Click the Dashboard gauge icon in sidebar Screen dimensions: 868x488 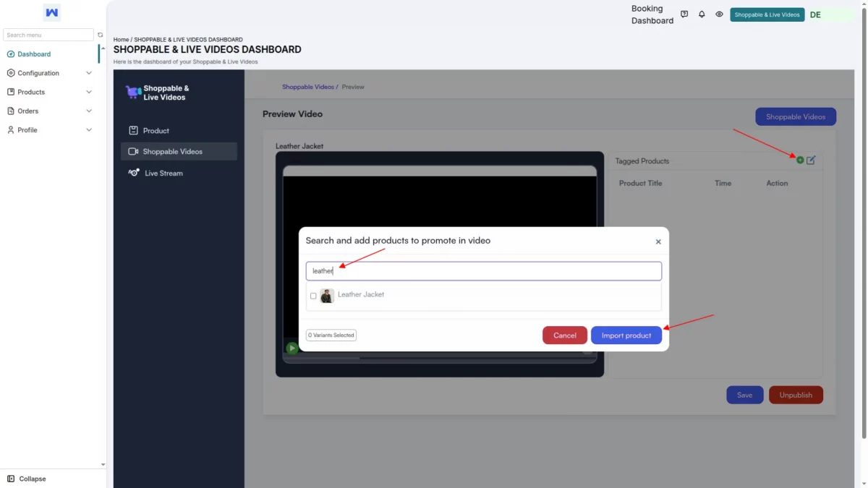(x=11, y=54)
